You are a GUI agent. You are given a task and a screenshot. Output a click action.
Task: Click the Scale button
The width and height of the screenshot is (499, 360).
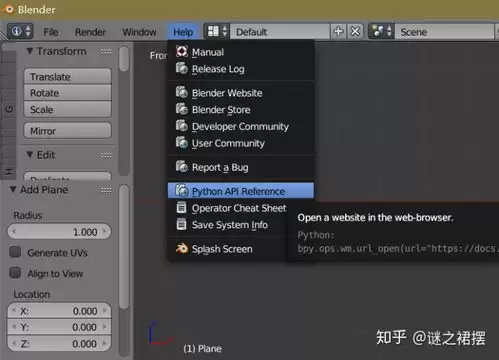[x=68, y=109]
